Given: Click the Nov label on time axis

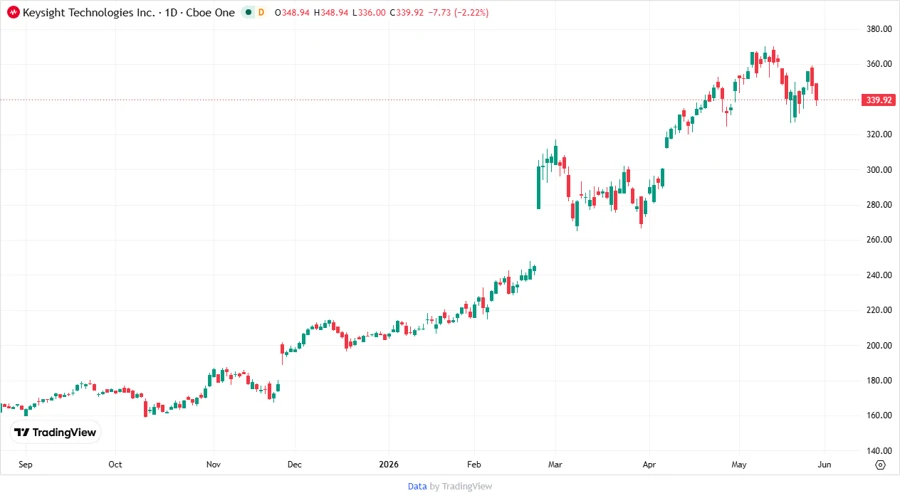Looking at the screenshot, I should click(x=214, y=464).
